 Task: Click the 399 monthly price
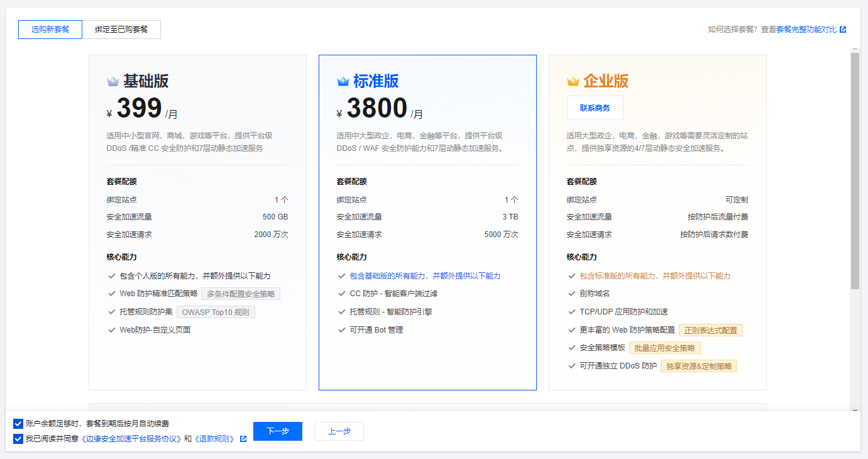tap(140, 108)
